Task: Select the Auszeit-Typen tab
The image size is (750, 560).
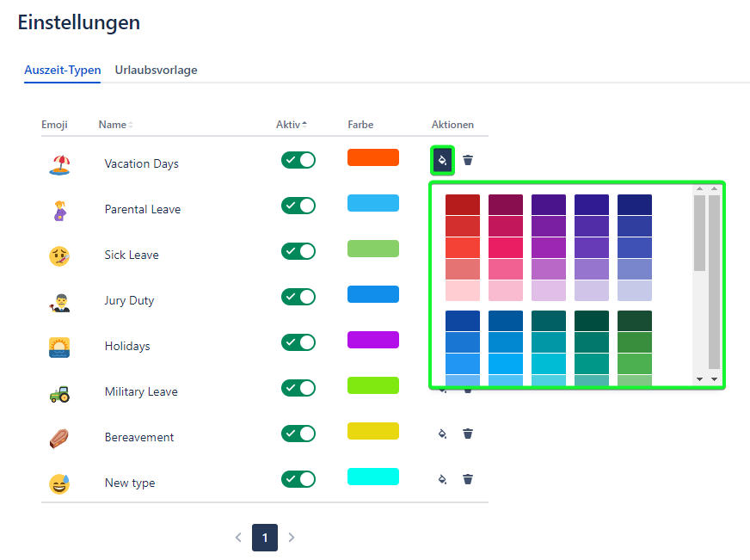Action: (x=63, y=71)
